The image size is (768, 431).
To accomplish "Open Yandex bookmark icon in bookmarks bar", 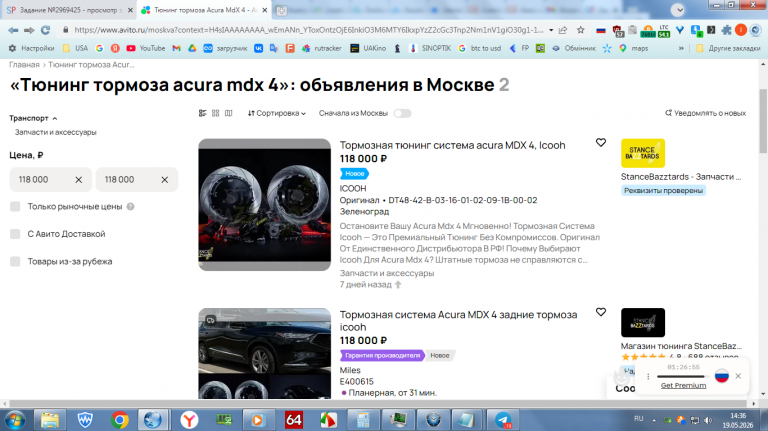I will click(x=115, y=48).
